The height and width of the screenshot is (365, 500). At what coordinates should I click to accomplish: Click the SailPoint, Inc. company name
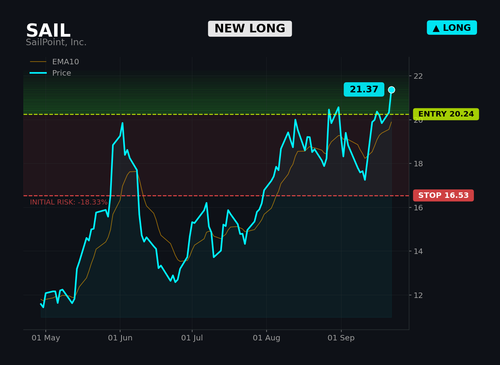[56, 42]
